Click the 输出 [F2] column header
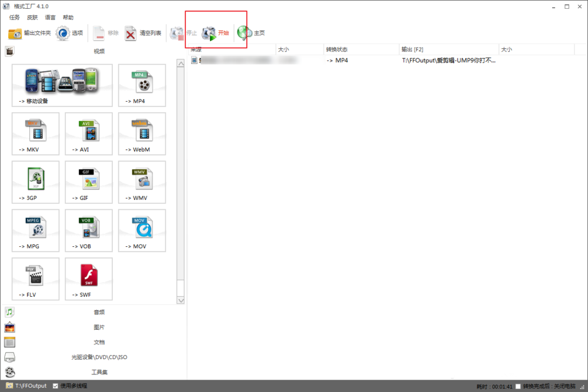The image size is (588, 392). coord(449,49)
